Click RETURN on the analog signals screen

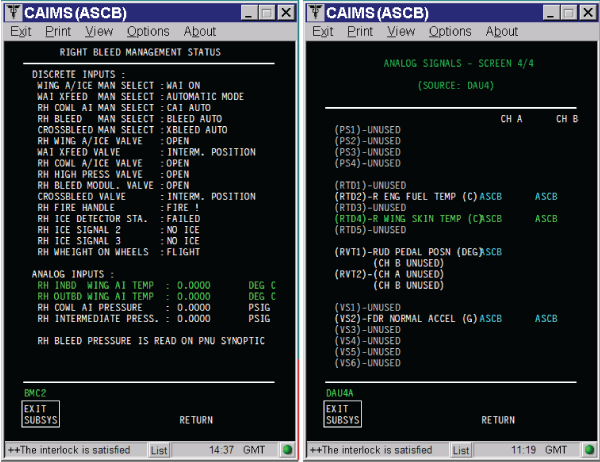point(498,420)
